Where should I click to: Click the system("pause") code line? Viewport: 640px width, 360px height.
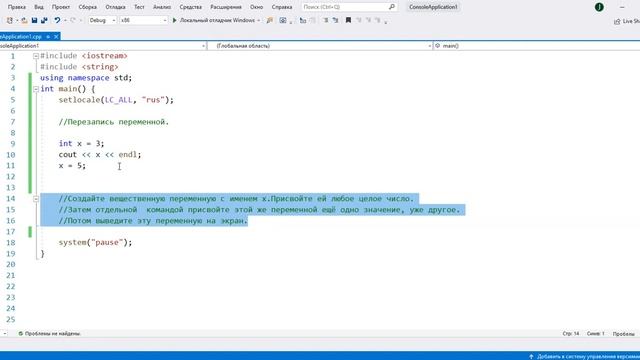(95, 242)
